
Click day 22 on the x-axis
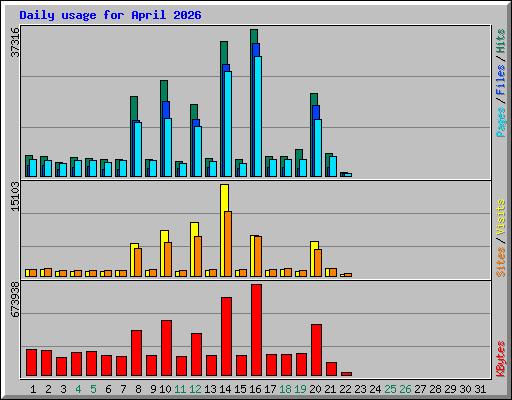pos(345,389)
